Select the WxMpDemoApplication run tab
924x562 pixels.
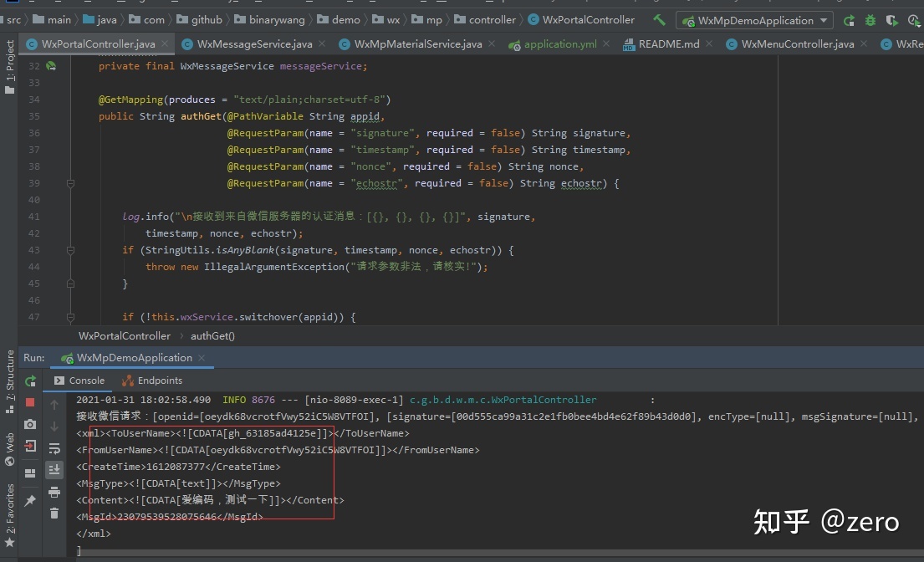pos(135,358)
